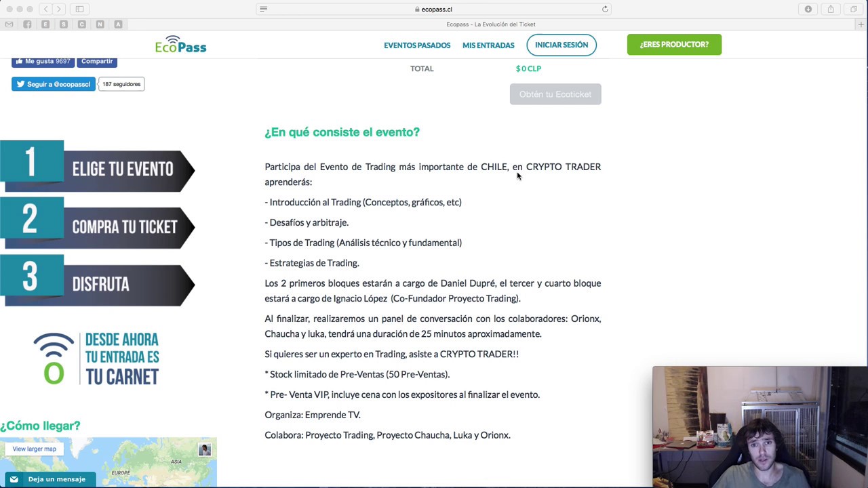This screenshot has height=488, width=868.
Task: Open the Reader view icon
Action: tap(264, 9)
